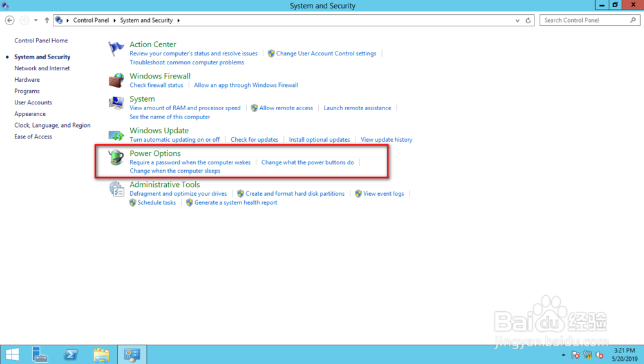Open the User Accounts category
The image size is (644, 364).
(x=33, y=102)
